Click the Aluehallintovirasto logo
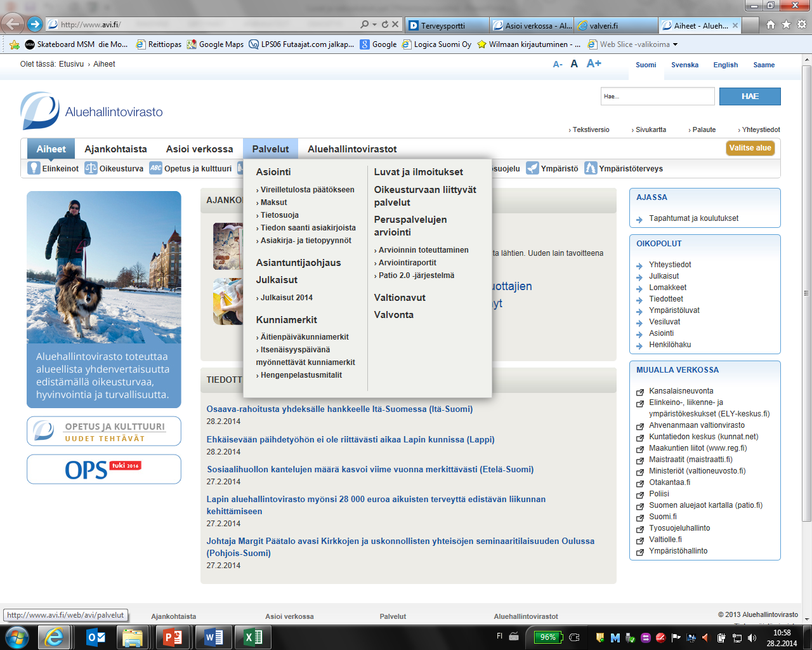 coord(92,111)
